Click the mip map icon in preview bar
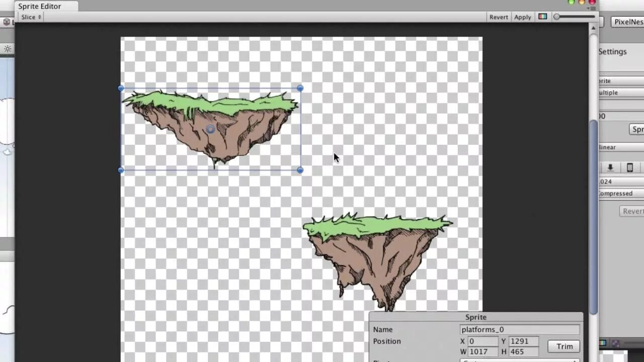 tap(616, 343)
